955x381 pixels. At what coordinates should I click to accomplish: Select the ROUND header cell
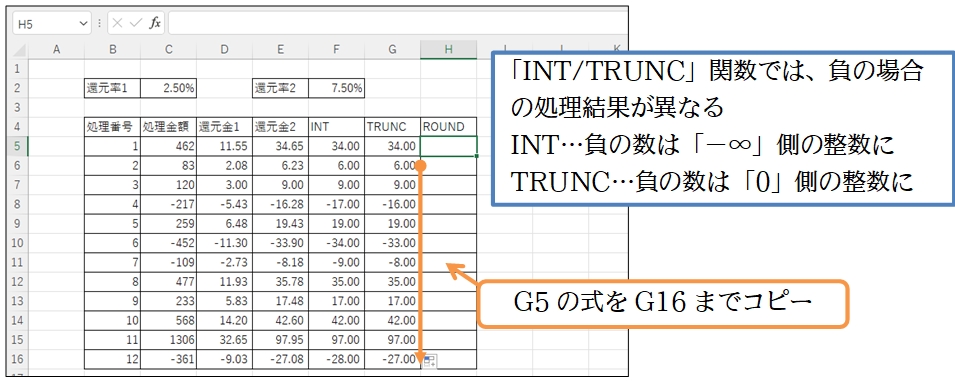(448, 127)
